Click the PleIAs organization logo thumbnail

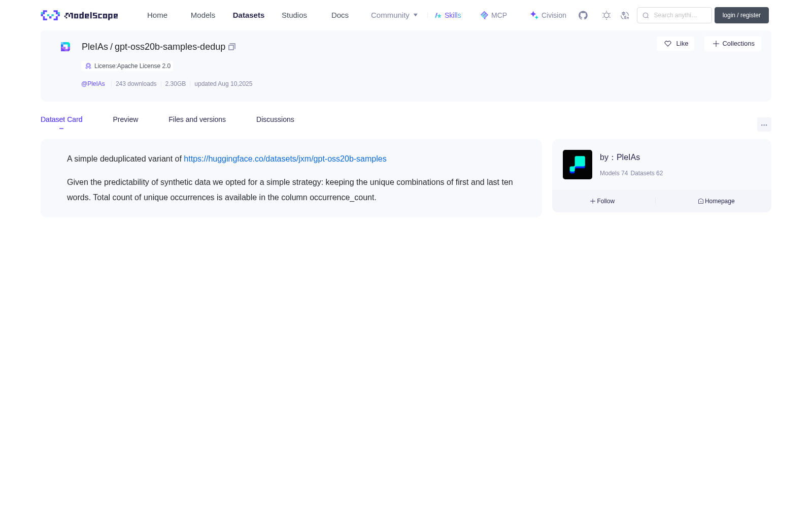click(x=578, y=165)
